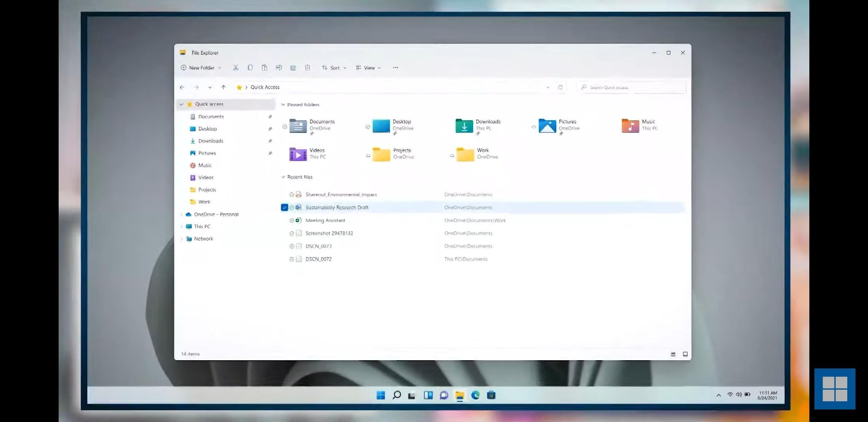Open the View options dropdown
This screenshot has width=868, height=422.
tap(368, 67)
